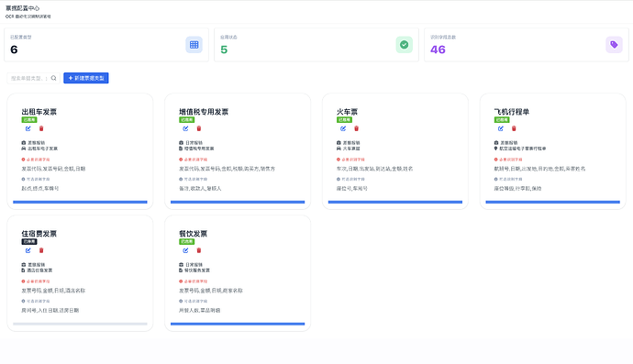Image resolution: width=633 pixels, height=364 pixels.
Task: Click the location pin icon in 飞机行程单 card
Action: click(495, 149)
